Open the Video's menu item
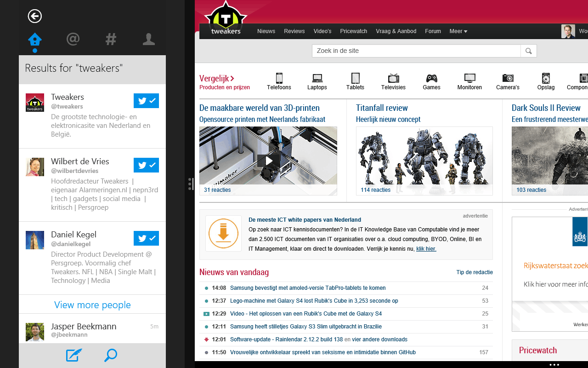The width and height of the screenshot is (588, 368). click(322, 31)
